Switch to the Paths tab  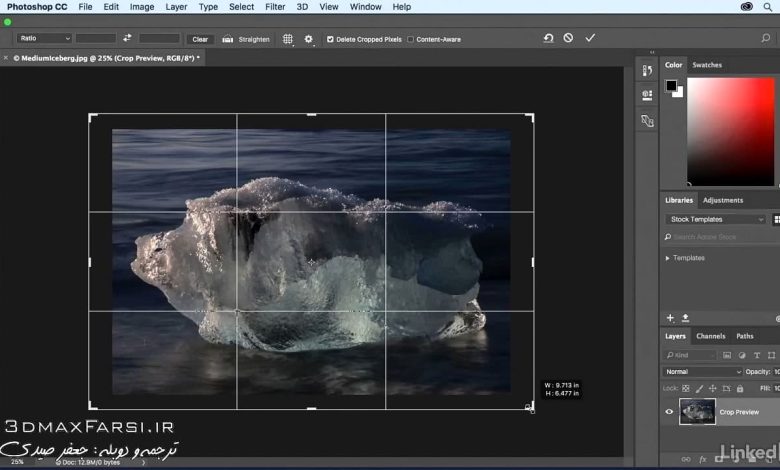pos(745,336)
